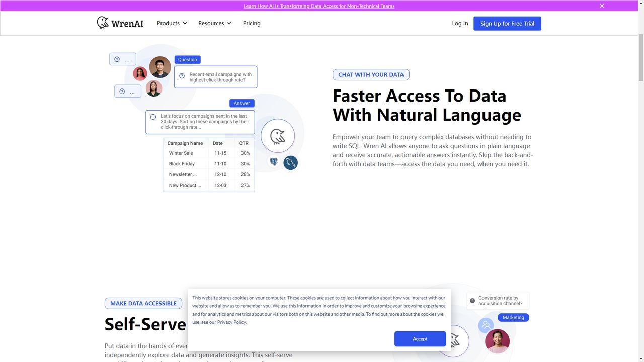Select the Black Friday table row

209,164
